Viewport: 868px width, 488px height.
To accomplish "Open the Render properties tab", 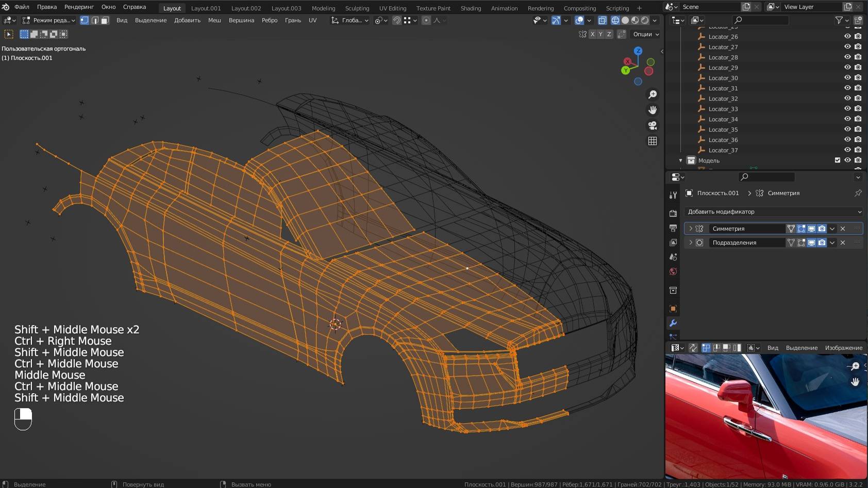I will point(673,213).
